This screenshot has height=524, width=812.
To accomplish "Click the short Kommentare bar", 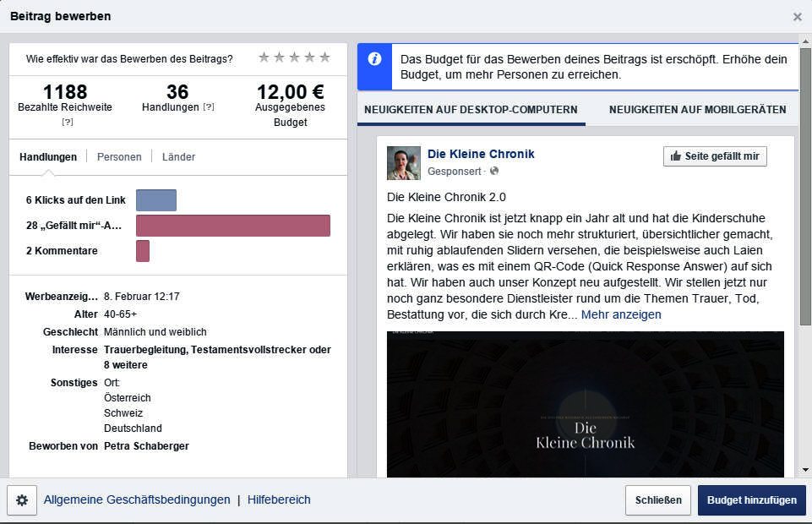I will (143, 251).
